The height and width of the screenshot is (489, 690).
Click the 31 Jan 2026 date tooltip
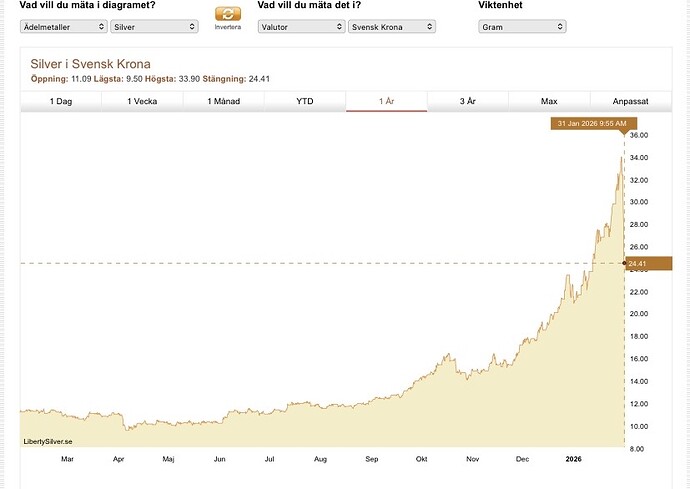coord(594,124)
